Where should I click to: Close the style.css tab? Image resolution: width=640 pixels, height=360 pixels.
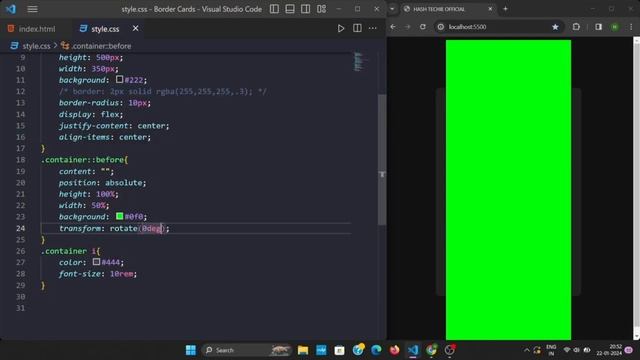click(x=136, y=29)
